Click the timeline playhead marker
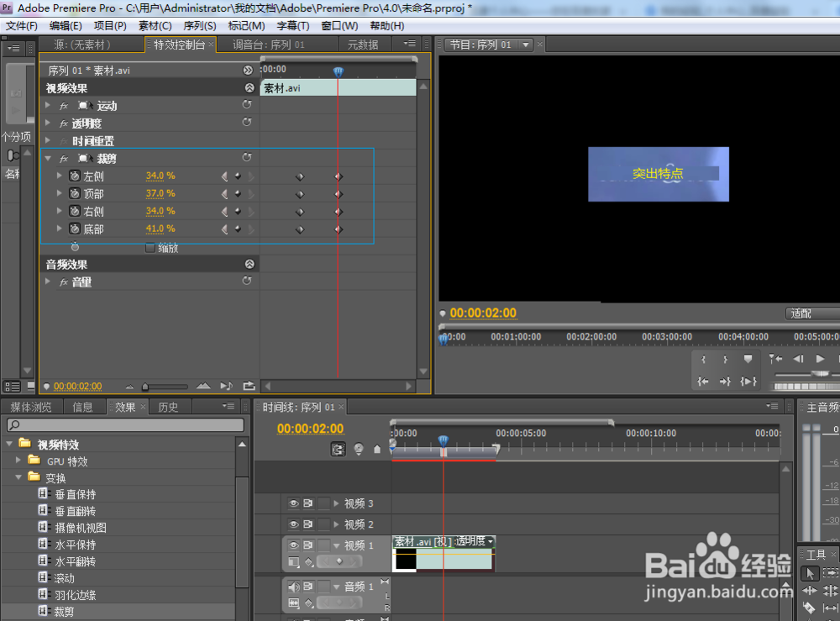The height and width of the screenshot is (621, 840). pyautogui.click(x=443, y=441)
